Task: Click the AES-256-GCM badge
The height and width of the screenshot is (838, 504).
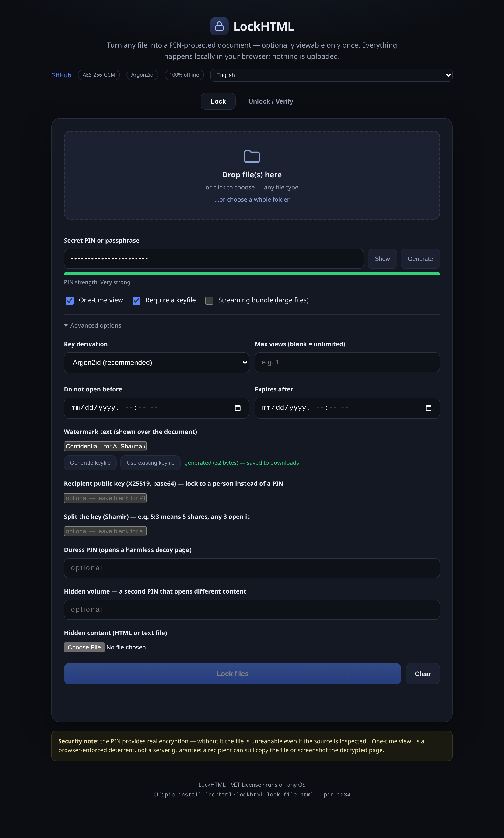Action: click(99, 75)
